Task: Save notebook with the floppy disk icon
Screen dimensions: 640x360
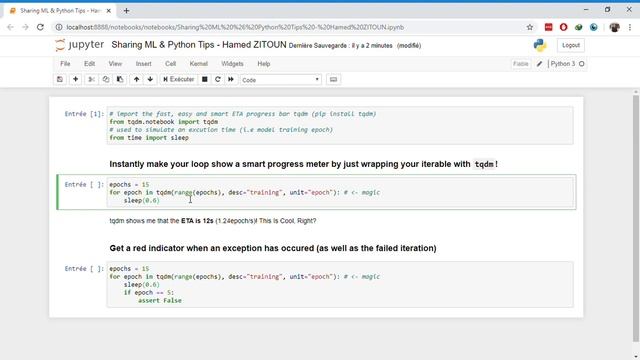Action: click(60, 80)
